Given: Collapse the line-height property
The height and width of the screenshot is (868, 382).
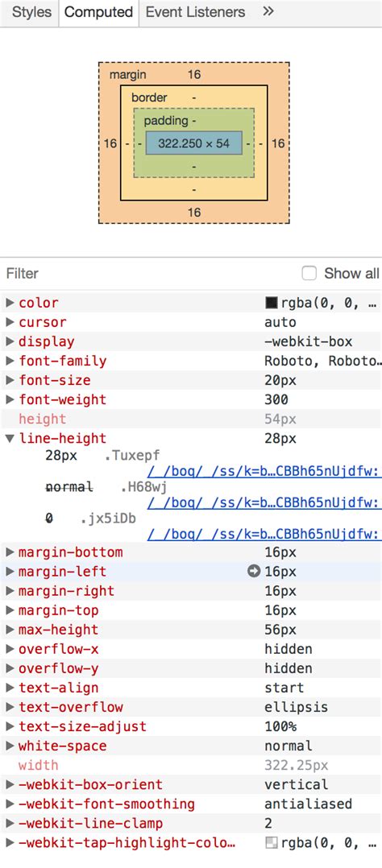Looking at the screenshot, I should pos(10,438).
